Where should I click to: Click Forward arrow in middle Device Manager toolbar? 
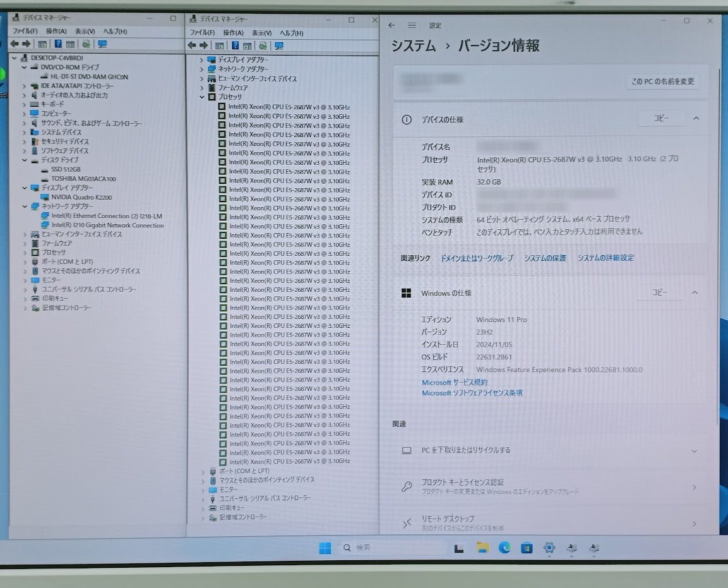[203, 45]
